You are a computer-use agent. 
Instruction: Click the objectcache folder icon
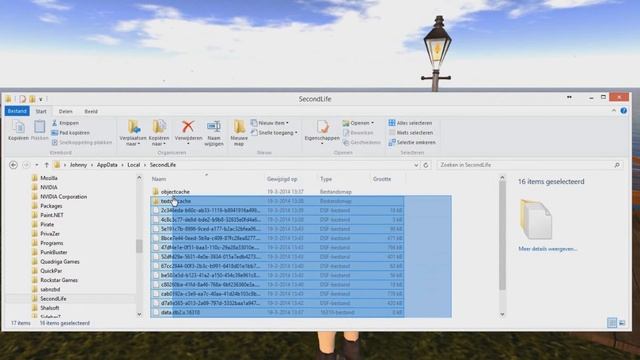[x=156, y=191]
